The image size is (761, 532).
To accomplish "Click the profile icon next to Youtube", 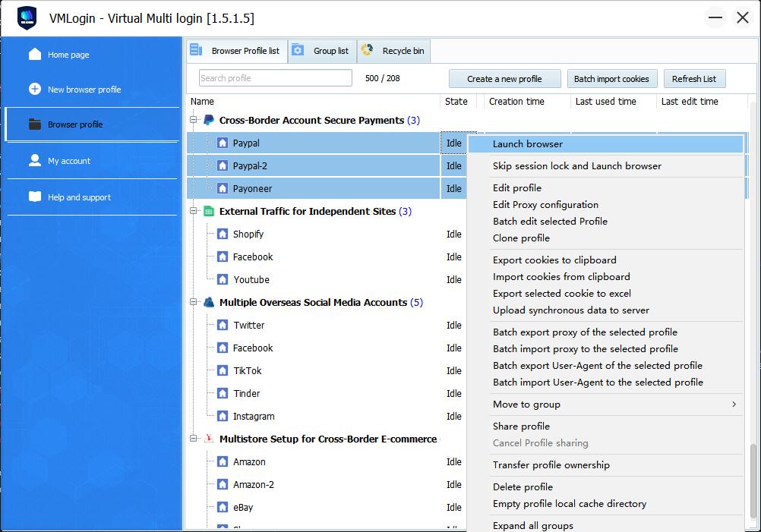I will (x=223, y=279).
